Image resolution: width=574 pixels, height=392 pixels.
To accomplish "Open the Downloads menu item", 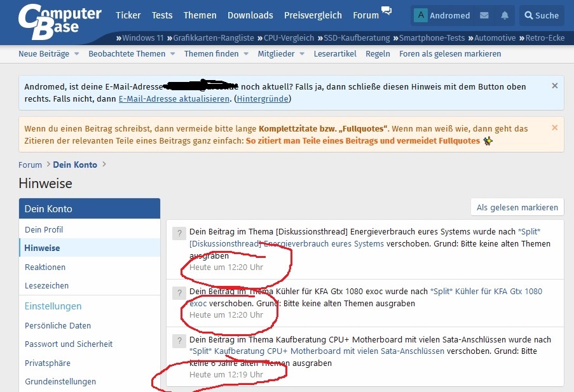I will 250,15.
